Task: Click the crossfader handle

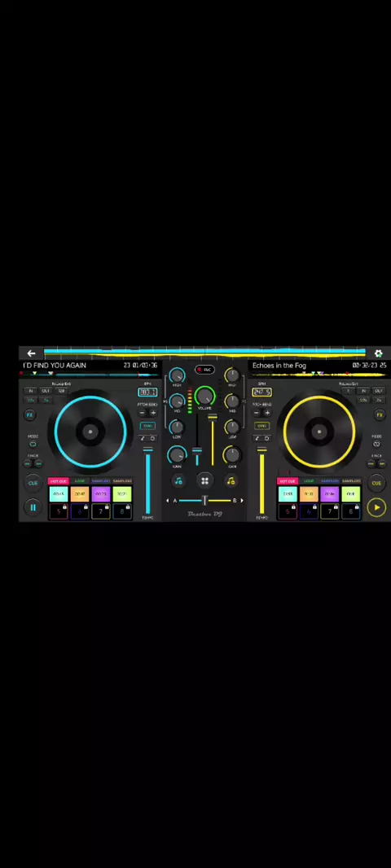Action: [x=204, y=501]
